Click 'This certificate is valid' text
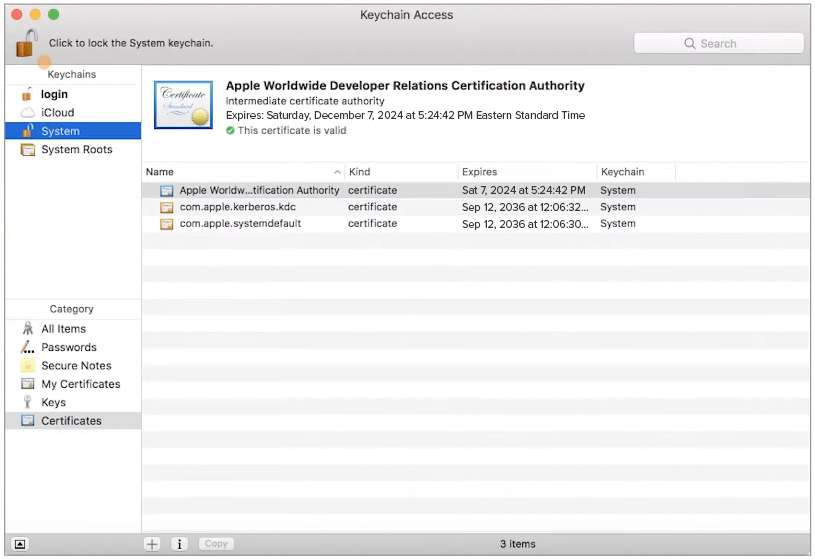 click(292, 131)
